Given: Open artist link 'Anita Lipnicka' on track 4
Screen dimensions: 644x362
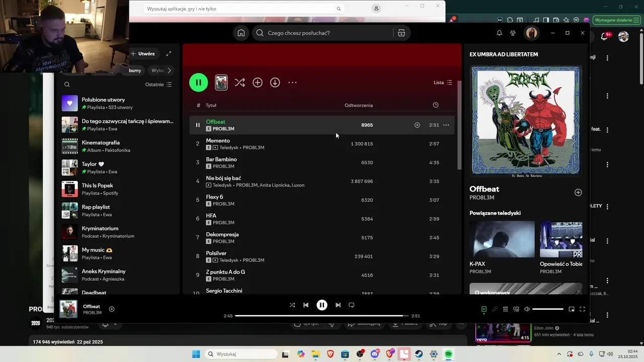Looking at the screenshot, I should pyautogui.click(x=274, y=185).
